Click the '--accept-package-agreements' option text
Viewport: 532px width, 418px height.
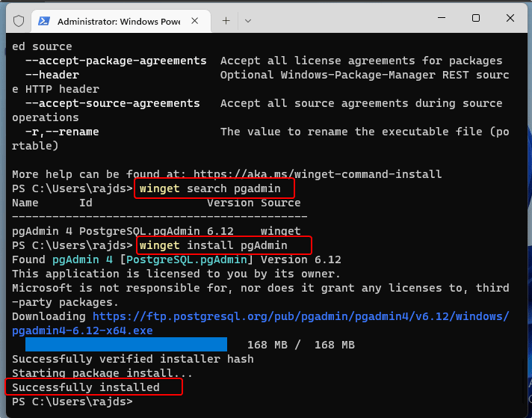coord(116,61)
